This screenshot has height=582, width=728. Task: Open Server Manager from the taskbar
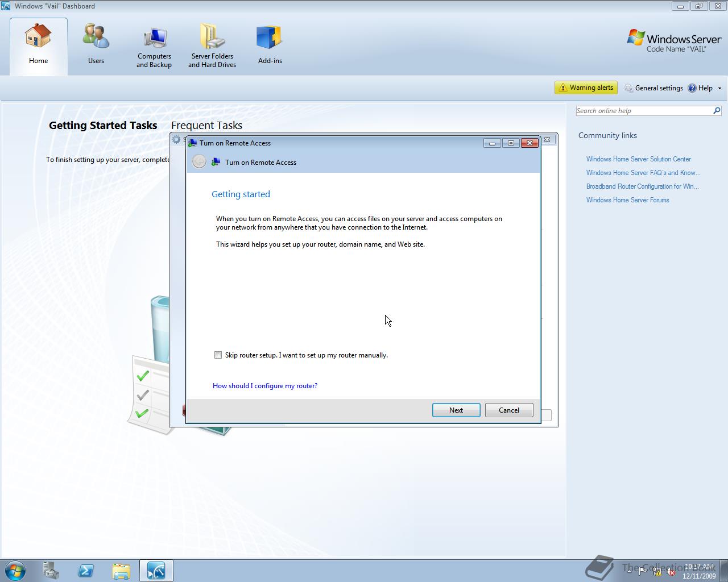51,571
